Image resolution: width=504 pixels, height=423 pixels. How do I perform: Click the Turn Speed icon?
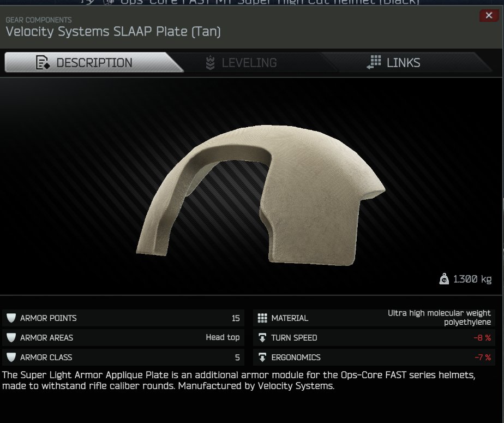point(262,338)
